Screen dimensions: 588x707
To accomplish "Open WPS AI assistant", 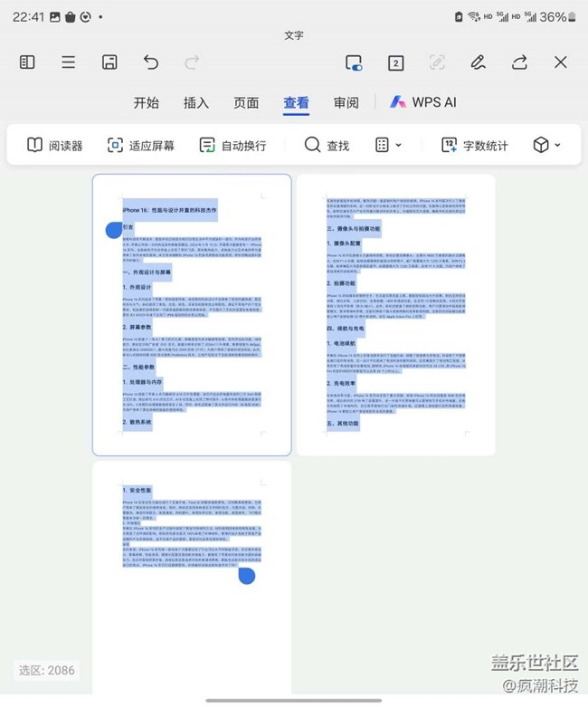I will click(x=423, y=102).
